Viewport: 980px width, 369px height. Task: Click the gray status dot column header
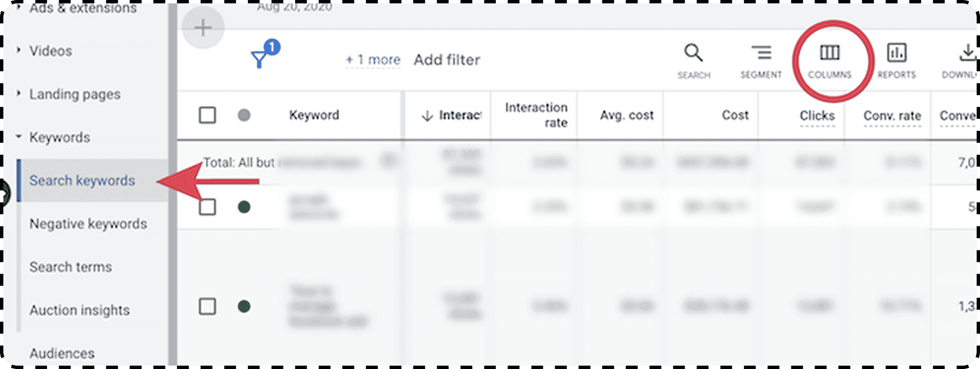(244, 115)
